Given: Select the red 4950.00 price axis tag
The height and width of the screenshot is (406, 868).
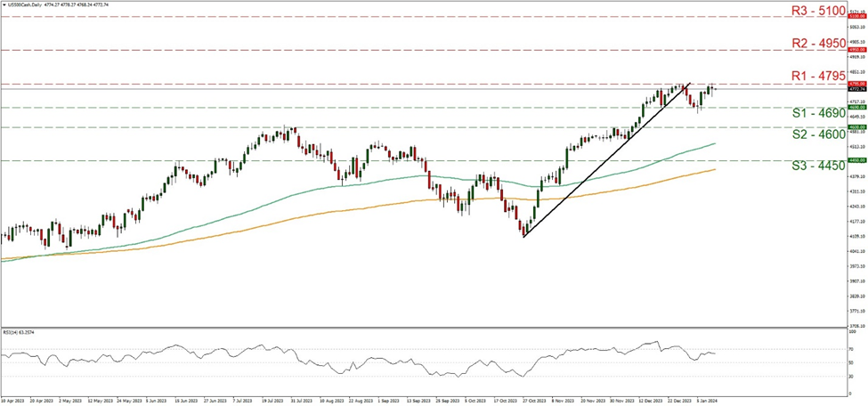Looking at the screenshot, I should pyautogui.click(x=856, y=50).
